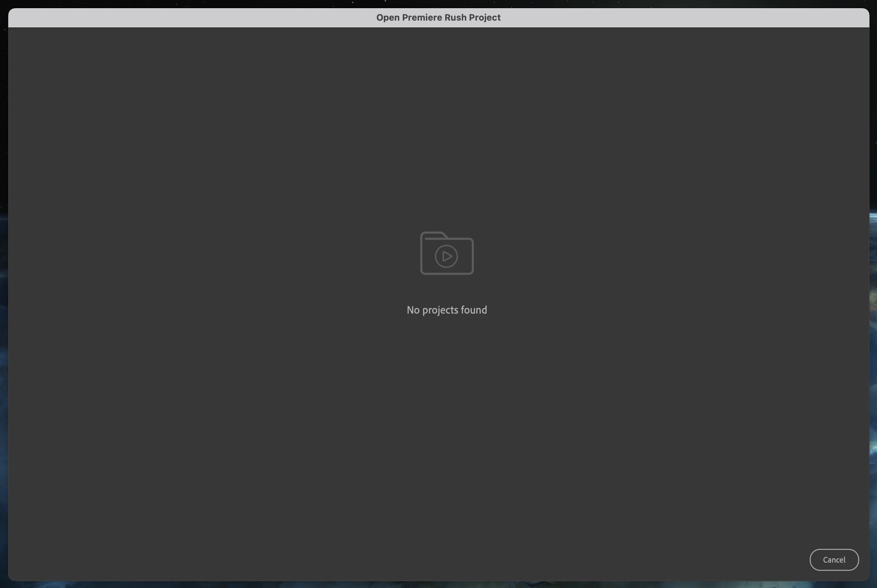
Task: Click the video folder empty-state icon
Action: [x=446, y=253]
